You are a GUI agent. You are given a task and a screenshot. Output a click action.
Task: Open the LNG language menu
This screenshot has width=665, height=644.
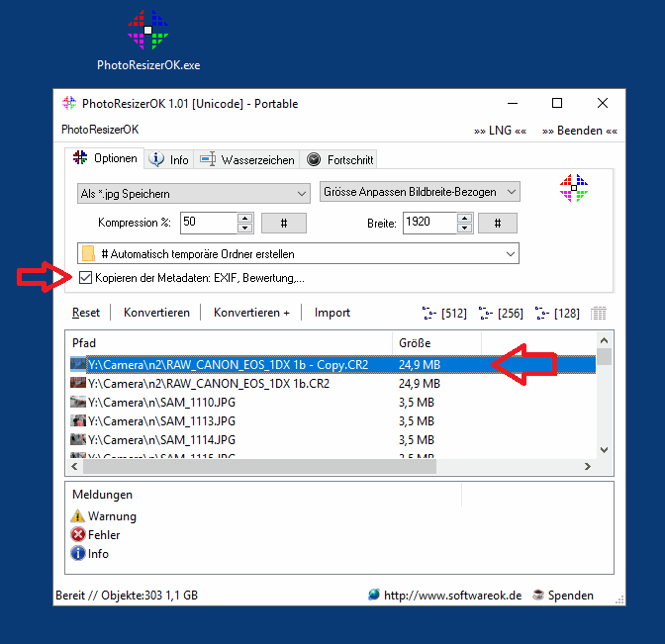point(500,131)
